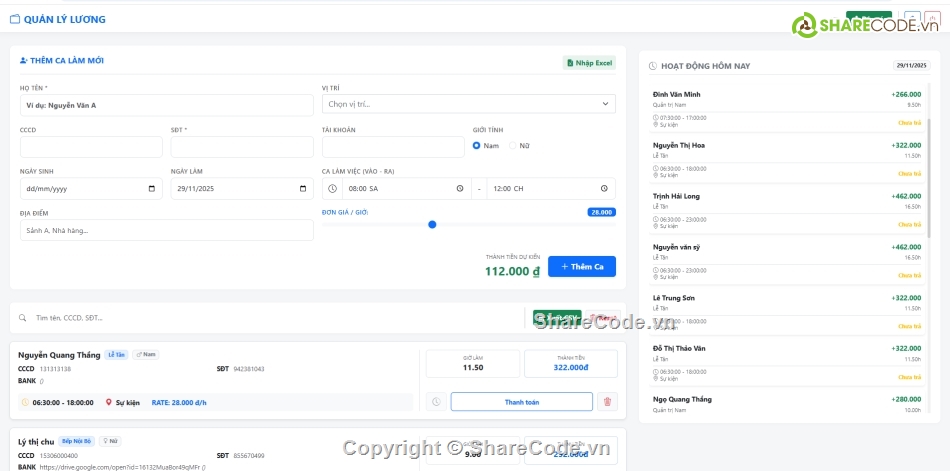Select the Nữ gender radio button

coord(513,146)
